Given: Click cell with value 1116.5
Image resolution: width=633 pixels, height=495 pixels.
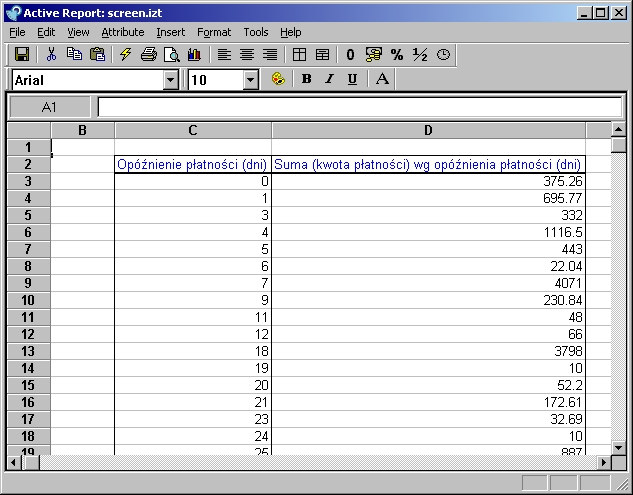Looking at the screenshot, I should (428, 232).
